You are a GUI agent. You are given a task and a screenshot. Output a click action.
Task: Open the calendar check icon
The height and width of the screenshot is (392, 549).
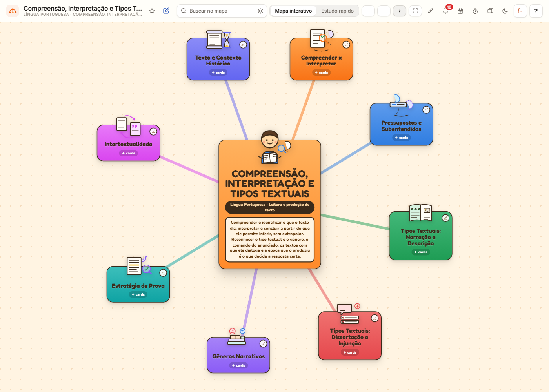click(460, 11)
